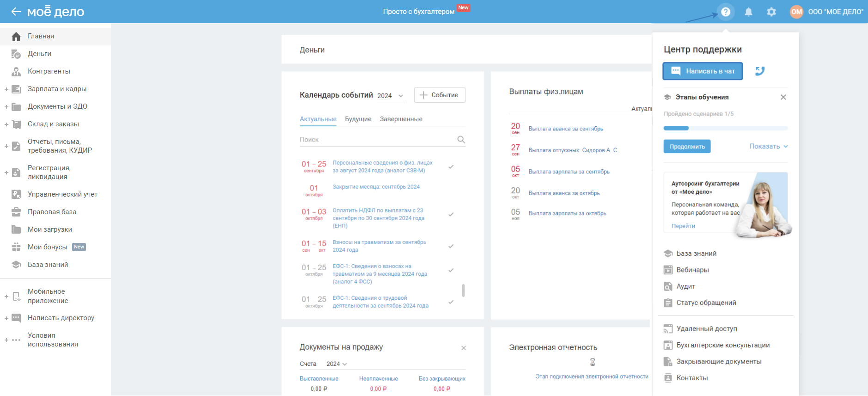The height and width of the screenshot is (396, 868).
Task: Click the Контрагенты person icon in sidebar
Action: tap(16, 71)
